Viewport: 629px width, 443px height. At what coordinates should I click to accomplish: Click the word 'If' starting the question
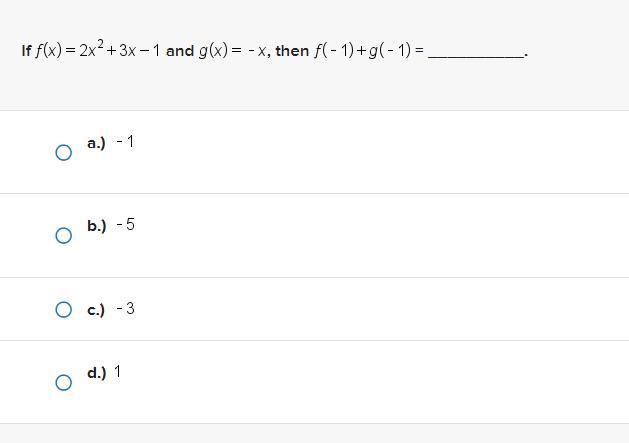[x=26, y=50]
